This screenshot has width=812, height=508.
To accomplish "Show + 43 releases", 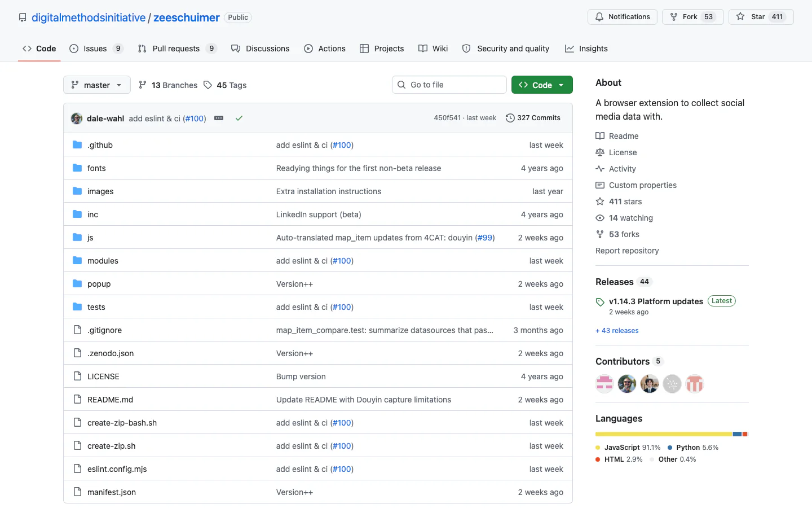I will (617, 331).
